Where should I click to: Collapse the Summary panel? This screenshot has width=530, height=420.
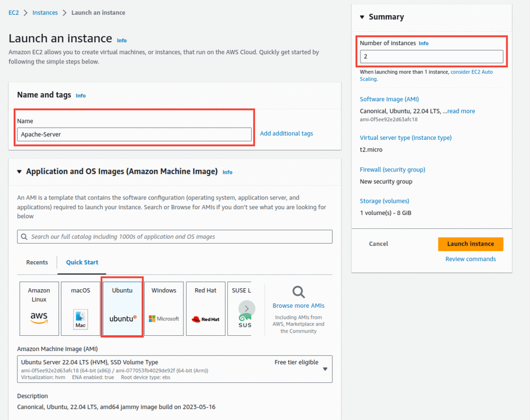(362, 17)
